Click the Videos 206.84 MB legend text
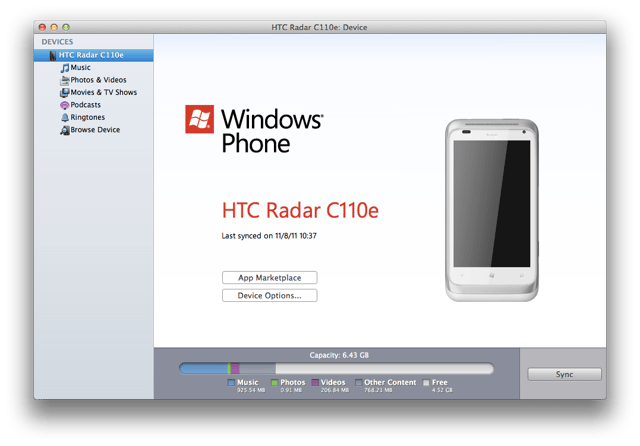This screenshot has height=446, width=640. point(334,386)
